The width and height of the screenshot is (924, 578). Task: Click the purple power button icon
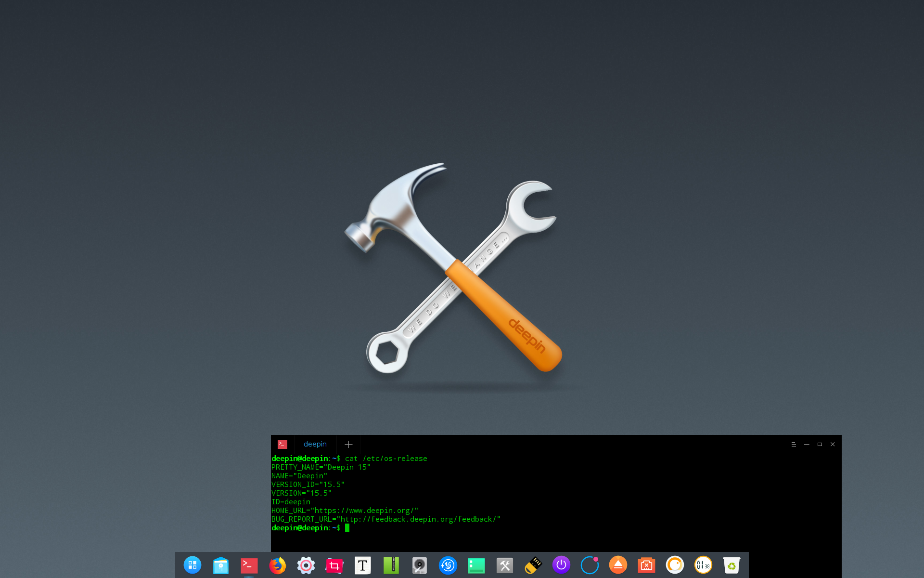tap(561, 565)
